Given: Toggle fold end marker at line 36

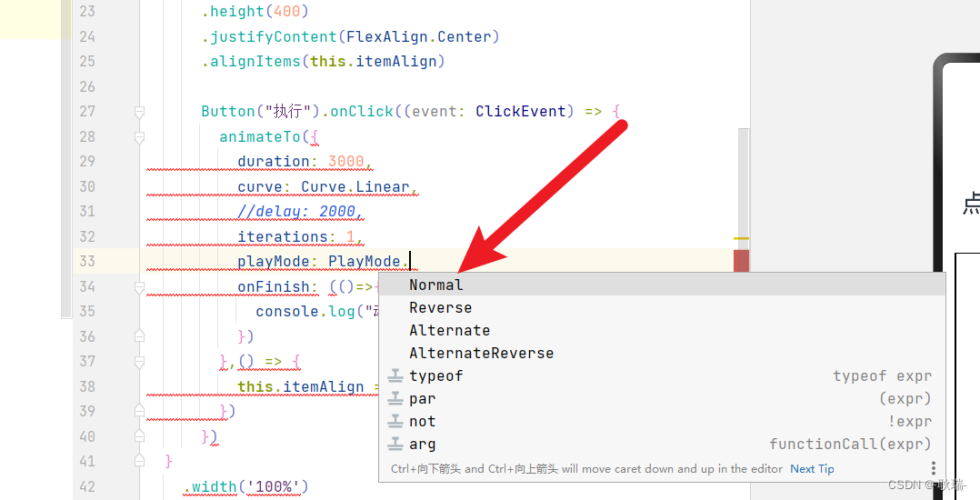Looking at the screenshot, I should [139, 336].
